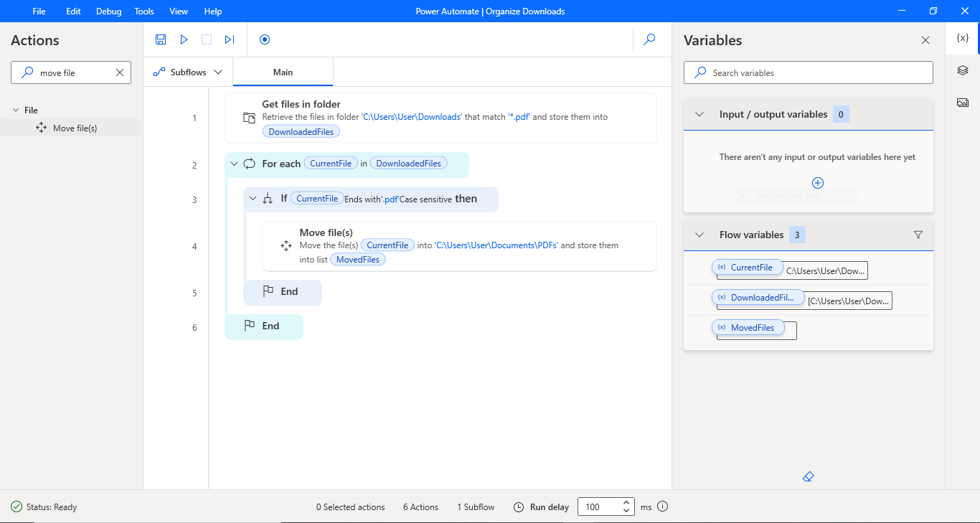Open the Subflows dropdown arrow

[x=218, y=72]
